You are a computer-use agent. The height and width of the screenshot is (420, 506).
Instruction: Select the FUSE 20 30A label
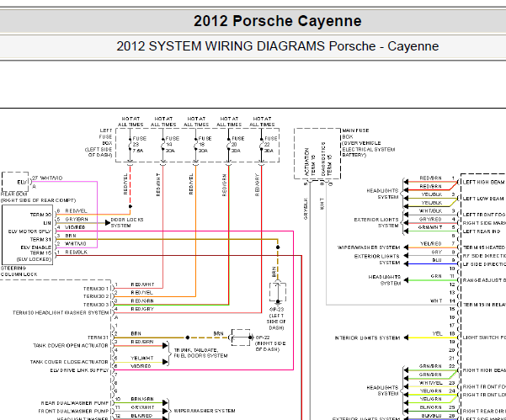click(237, 144)
